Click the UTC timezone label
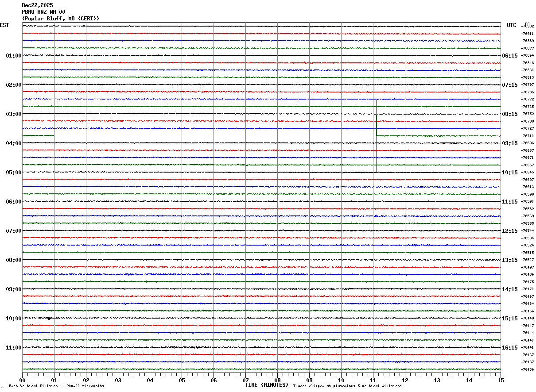Viewport: 536px width, 392px height. pos(512,25)
